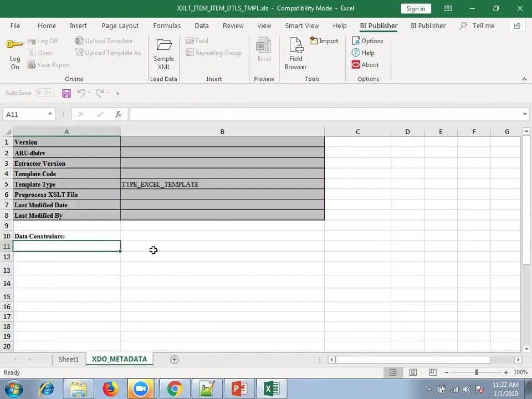
Task: Select the cell containing TYPE_EXCEL_TEMPLATE
Action: pyautogui.click(x=222, y=184)
